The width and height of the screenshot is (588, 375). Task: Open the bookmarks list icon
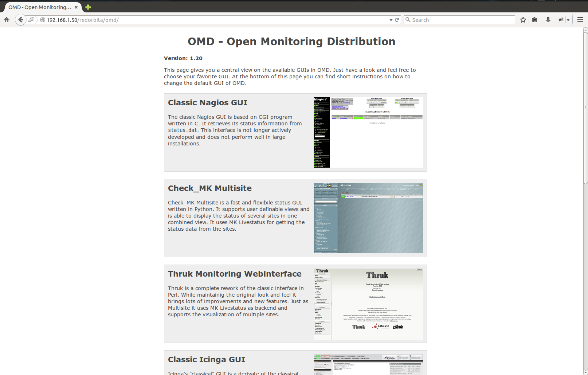534,20
